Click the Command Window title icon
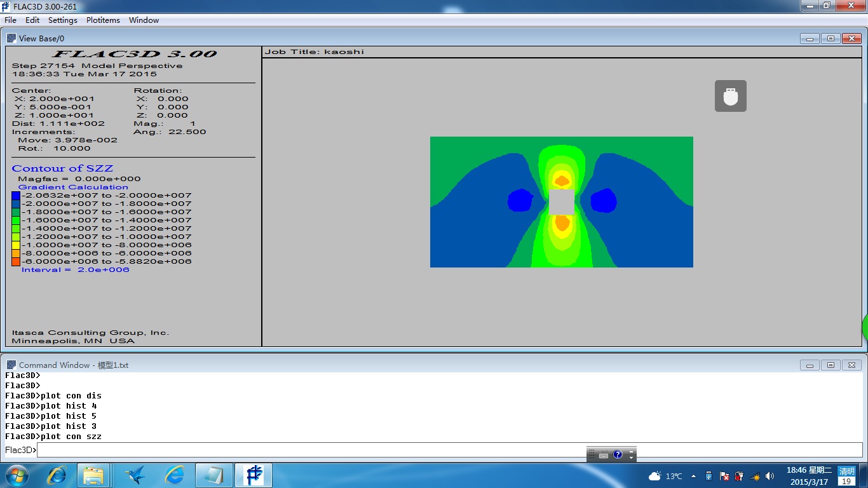 coord(11,365)
